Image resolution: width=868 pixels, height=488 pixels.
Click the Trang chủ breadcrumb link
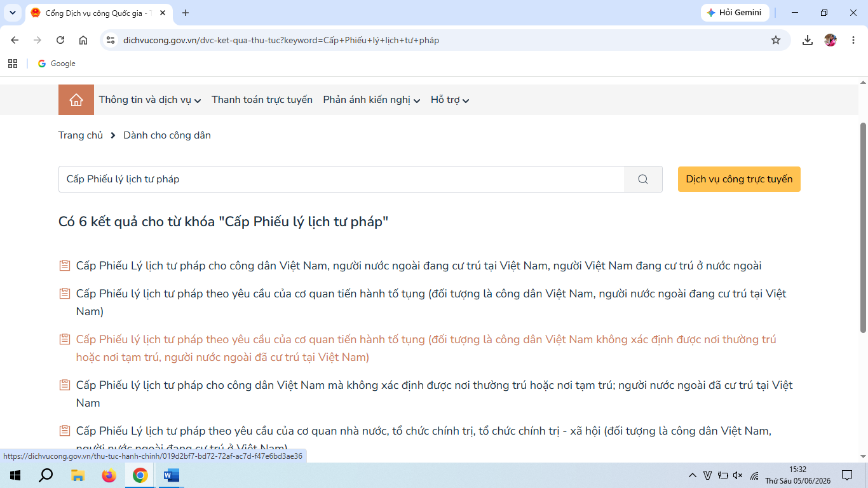point(81,135)
